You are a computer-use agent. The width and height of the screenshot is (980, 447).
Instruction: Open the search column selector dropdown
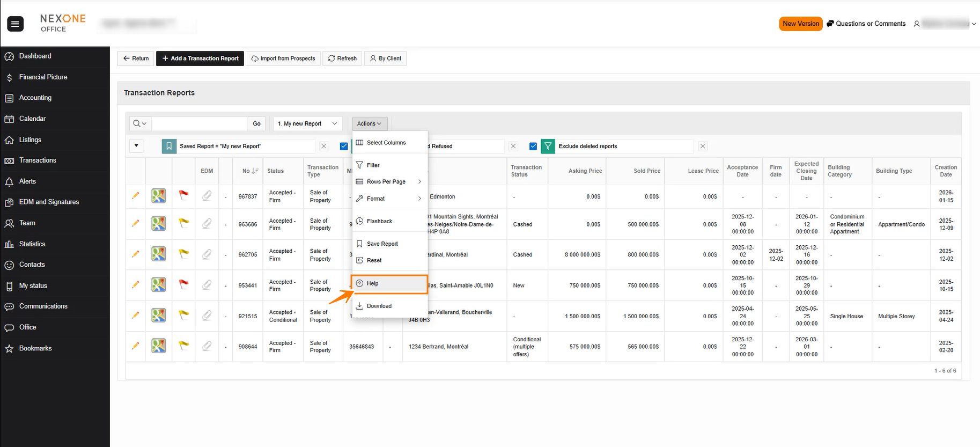coord(140,123)
